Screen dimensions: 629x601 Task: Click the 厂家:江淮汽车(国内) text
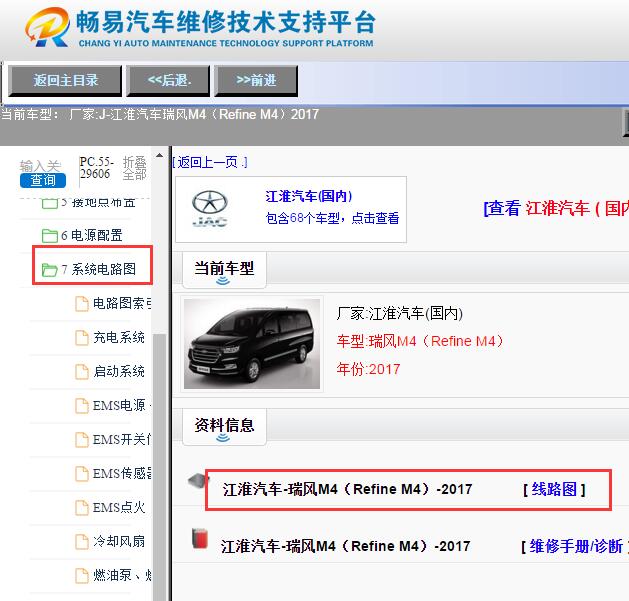(400, 313)
